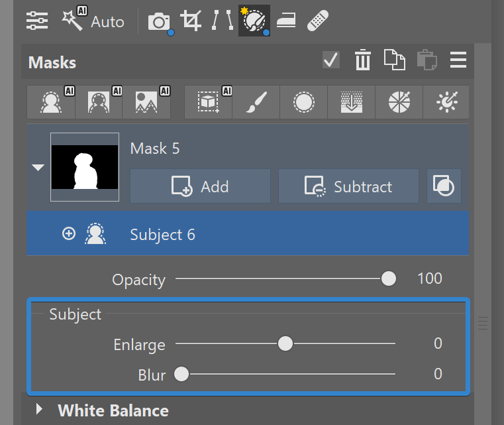Select the healing bandage tool
504x425 pixels.
319,21
